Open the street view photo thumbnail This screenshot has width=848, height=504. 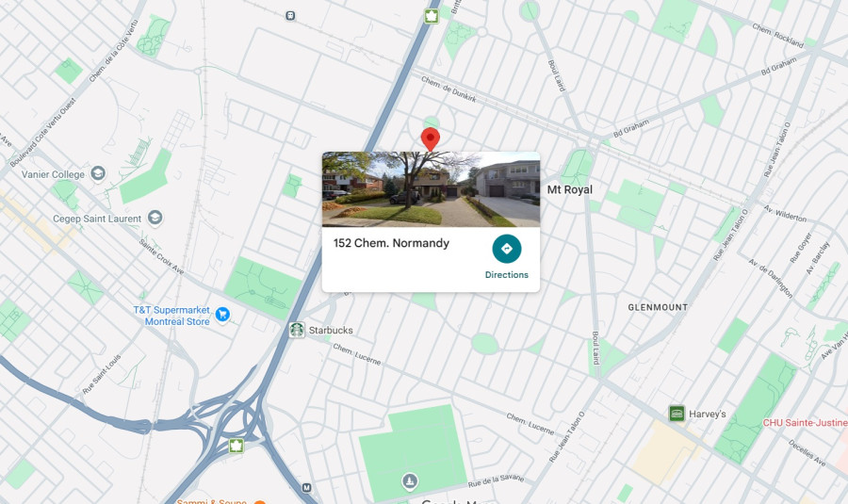tap(431, 189)
